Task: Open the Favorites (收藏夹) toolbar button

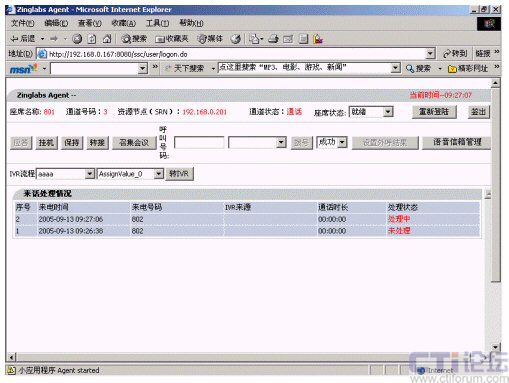Action: click(x=172, y=39)
